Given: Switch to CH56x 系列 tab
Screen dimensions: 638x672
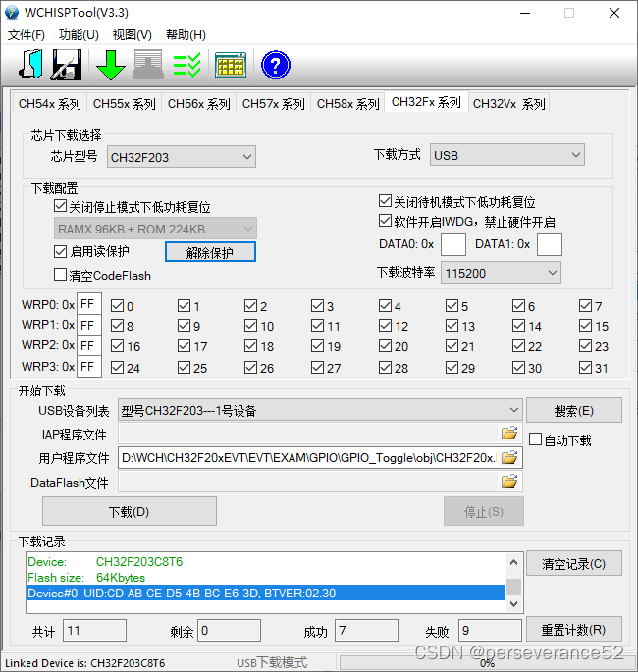Looking at the screenshot, I should 199,103.
